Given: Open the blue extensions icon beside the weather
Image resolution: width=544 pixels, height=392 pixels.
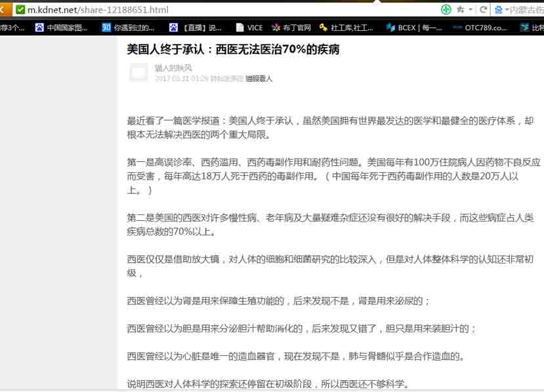Looking at the screenshot, I should click(499, 10).
